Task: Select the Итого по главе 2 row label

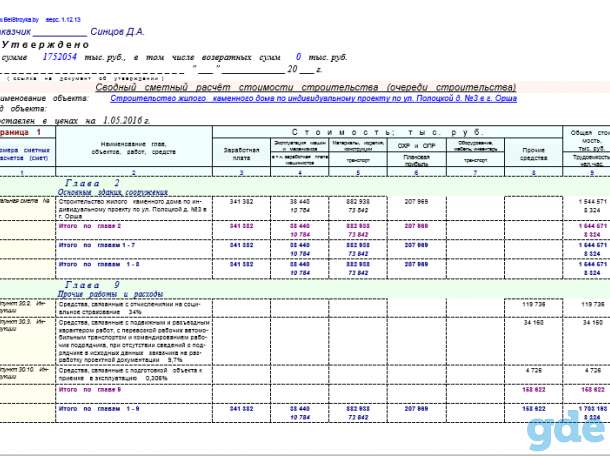Action: (90, 226)
